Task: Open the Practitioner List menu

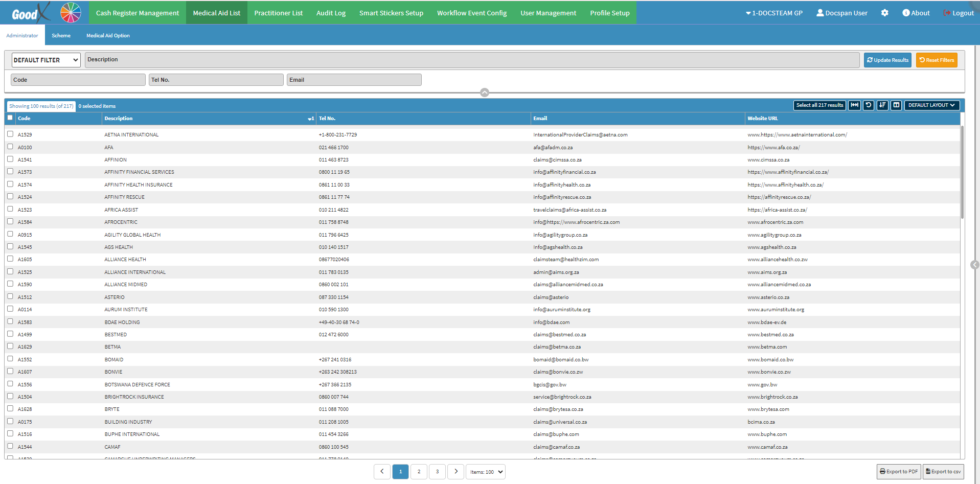Action: [278, 13]
